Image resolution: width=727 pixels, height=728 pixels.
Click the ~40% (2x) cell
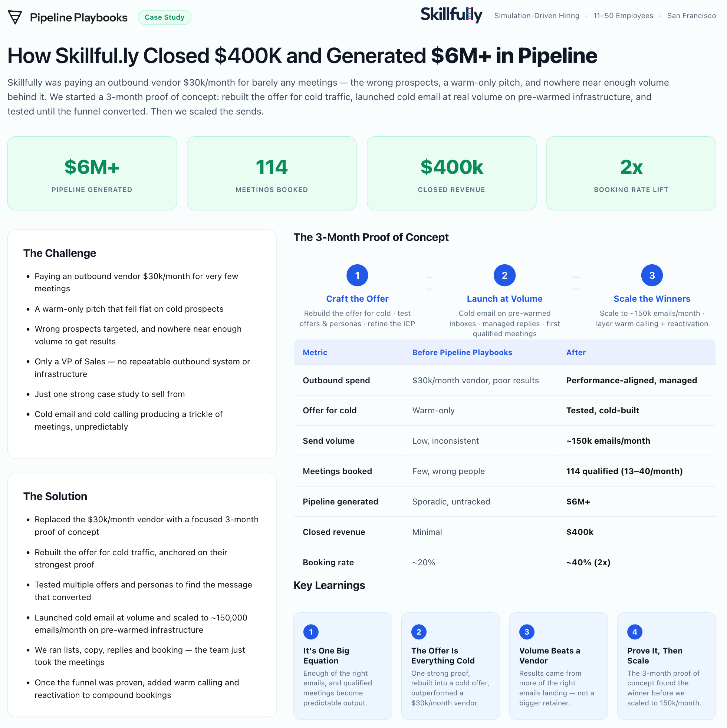coord(588,562)
